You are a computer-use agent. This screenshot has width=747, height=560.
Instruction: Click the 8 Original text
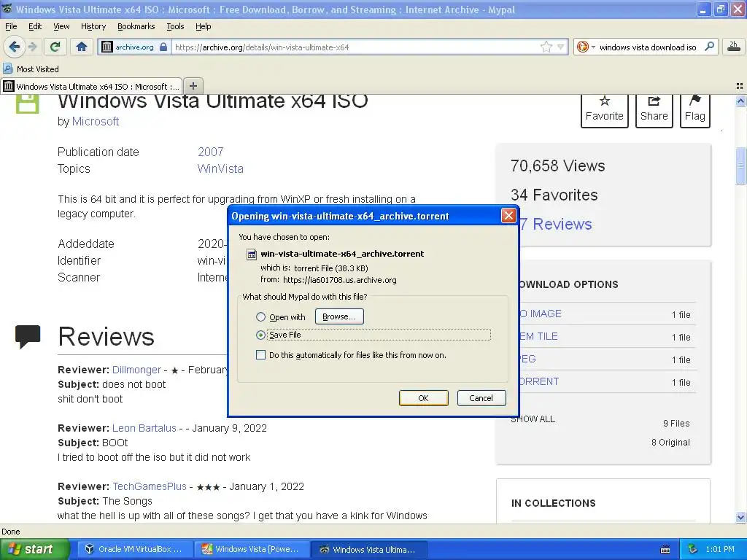click(670, 443)
